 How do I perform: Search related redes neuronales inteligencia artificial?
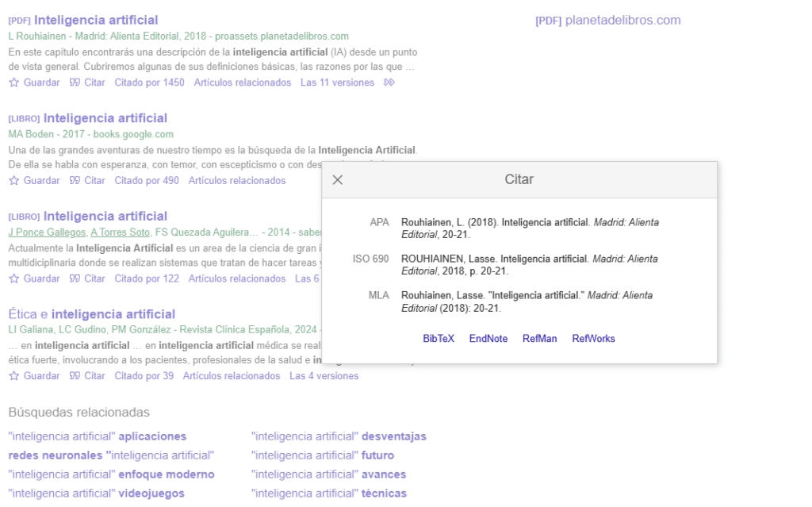(x=111, y=455)
